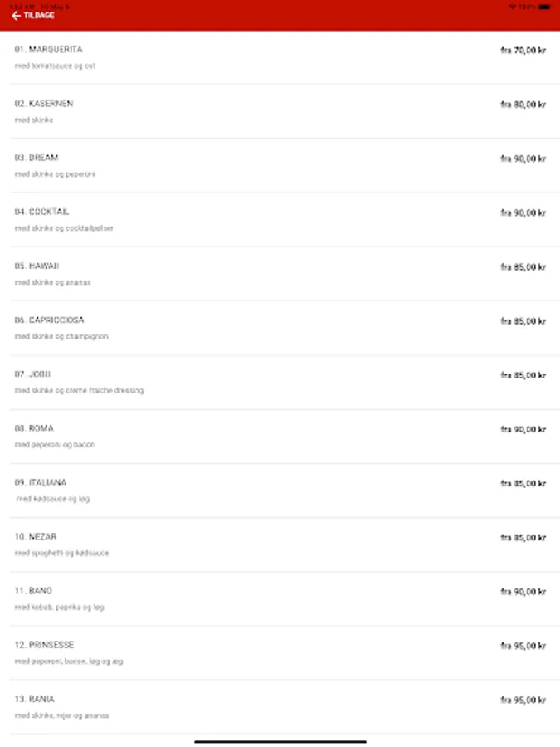Select the 13. RANIA pizza
The height and width of the screenshot is (747, 560).
(x=280, y=705)
